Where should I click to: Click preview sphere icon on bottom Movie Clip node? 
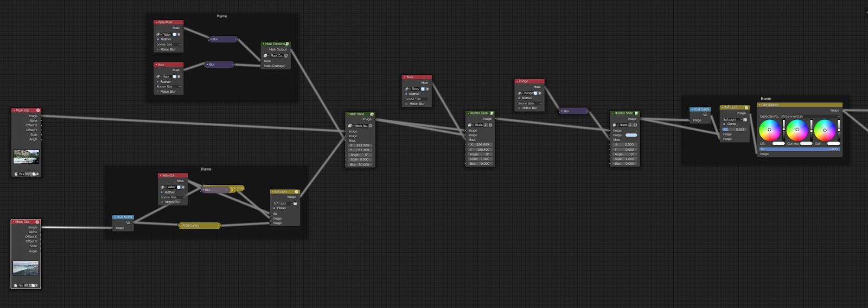(37, 222)
